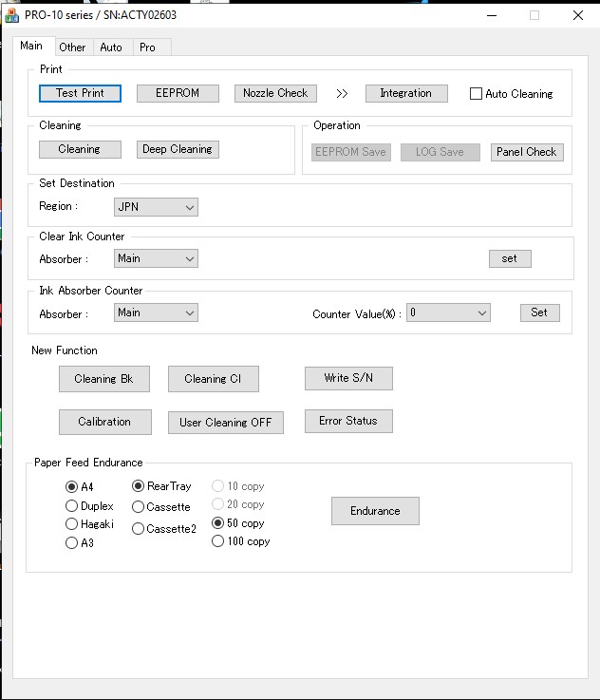Open the Pro tab

coord(147,47)
